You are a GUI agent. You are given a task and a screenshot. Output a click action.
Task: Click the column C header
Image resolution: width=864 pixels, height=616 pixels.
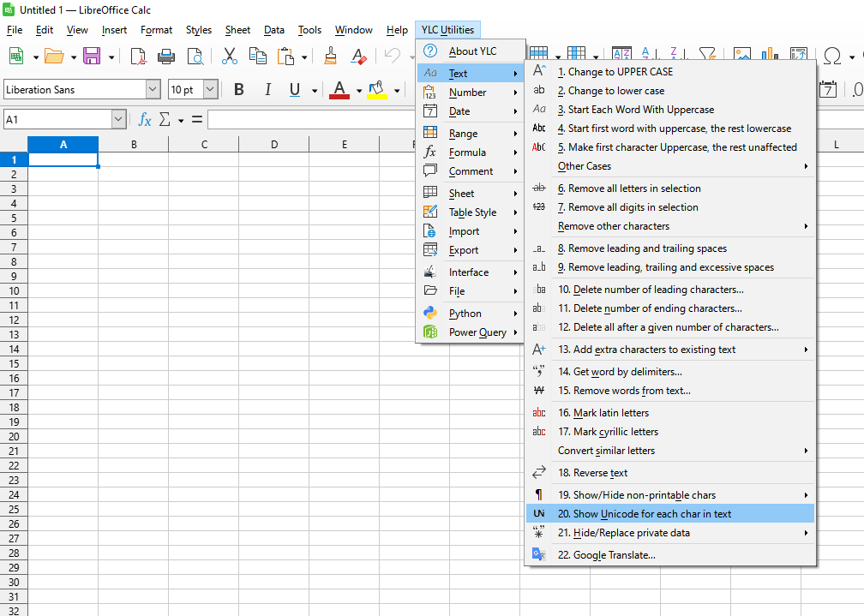[204, 145]
